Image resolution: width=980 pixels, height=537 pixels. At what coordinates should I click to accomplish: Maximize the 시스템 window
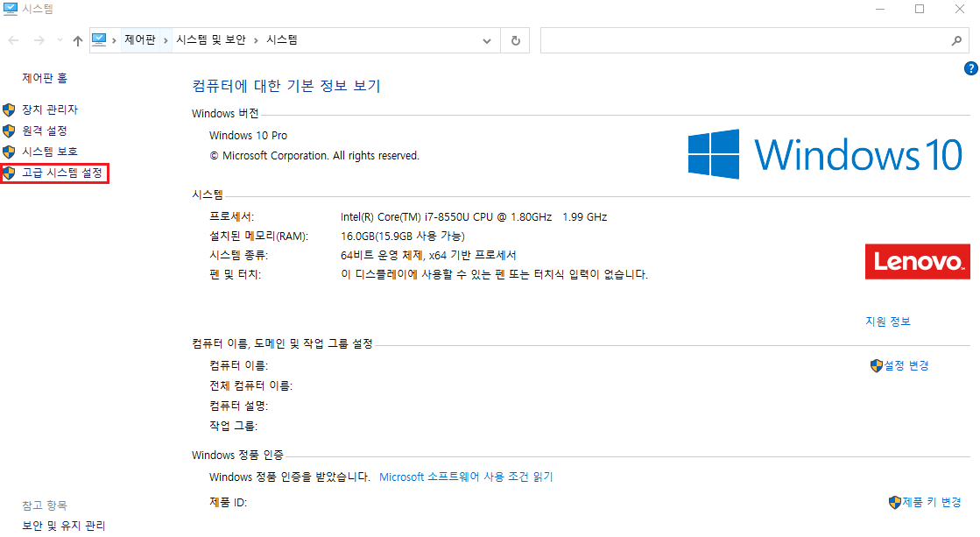tap(920, 9)
